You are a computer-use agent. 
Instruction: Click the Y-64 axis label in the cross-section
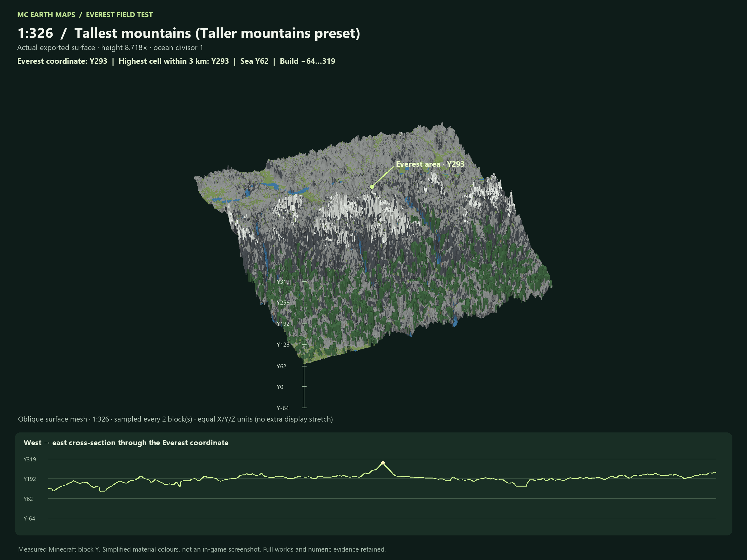pos(29,519)
